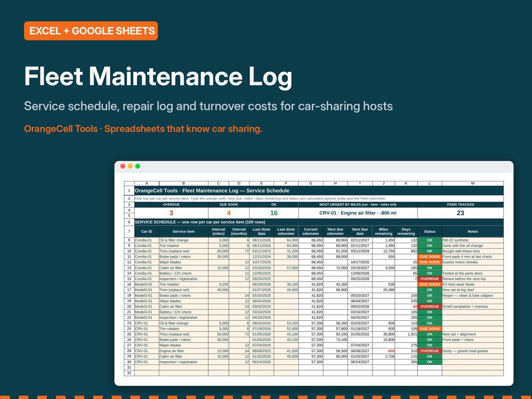This screenshot has width=532, height=399.
Task: Click the 'Car ID' column heading
Action: [x=147, y=231]
